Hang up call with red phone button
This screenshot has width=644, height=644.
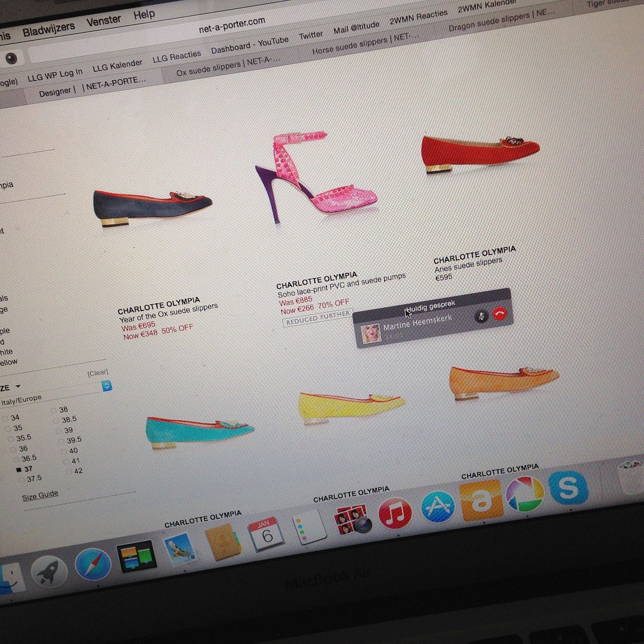(500, 314)
